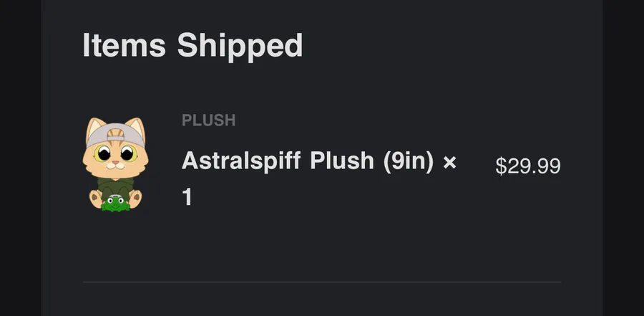This screenshot has height=316, width=644.
Task: Click the word Items in the heading
Action: coord(125,46)
